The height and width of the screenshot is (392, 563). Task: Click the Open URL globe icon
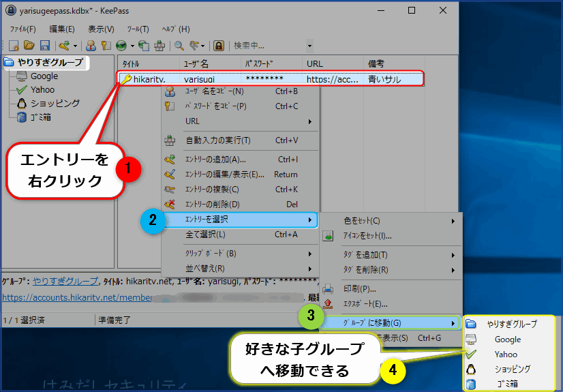click(x=121, y=46)
